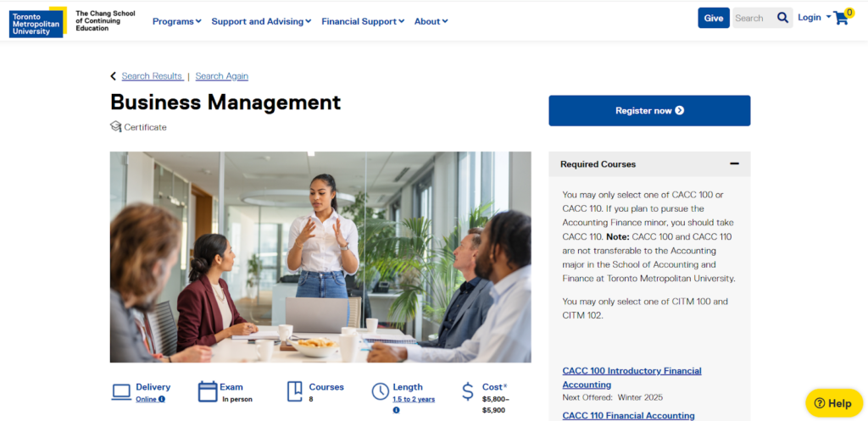Click the 1.5 to 2 years link
The image size is (868, 421).
coord(414,400)
